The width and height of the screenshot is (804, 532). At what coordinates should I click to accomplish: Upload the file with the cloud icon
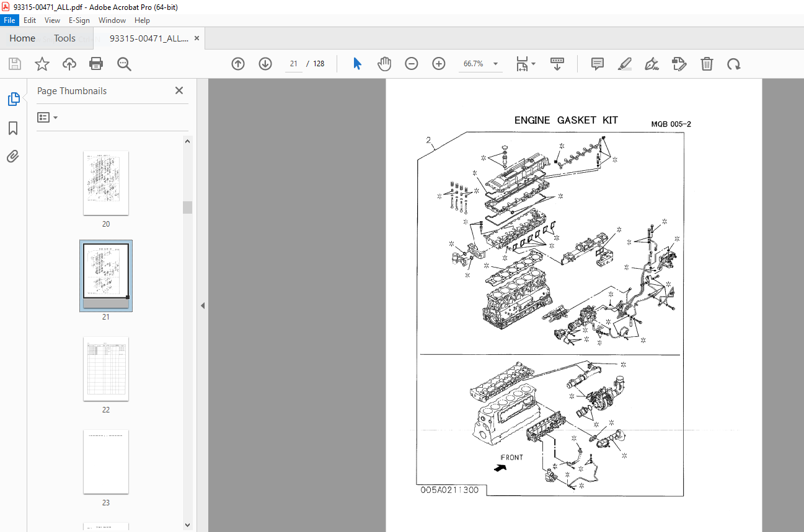coord(69,64)
